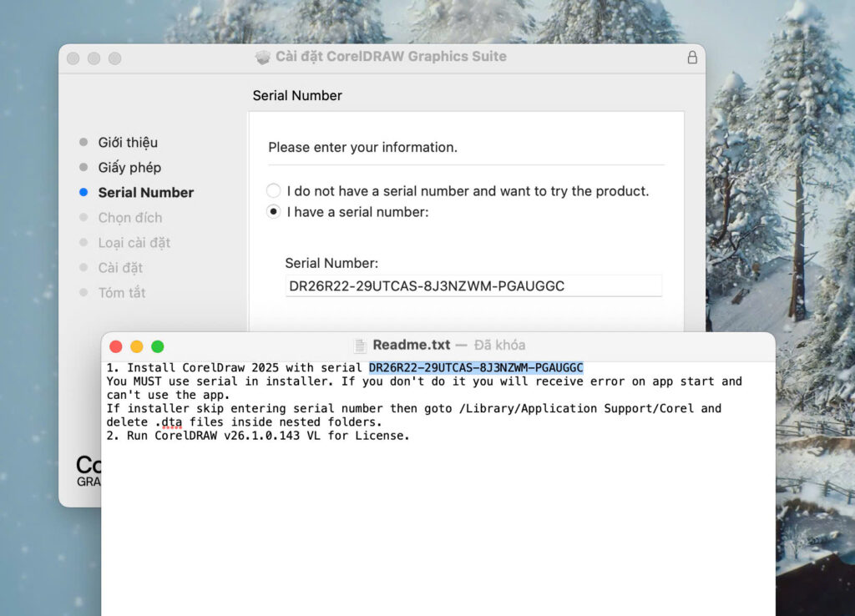Click the lock icon in installer title bar
The image size is (855, 616).
[691, 58]
